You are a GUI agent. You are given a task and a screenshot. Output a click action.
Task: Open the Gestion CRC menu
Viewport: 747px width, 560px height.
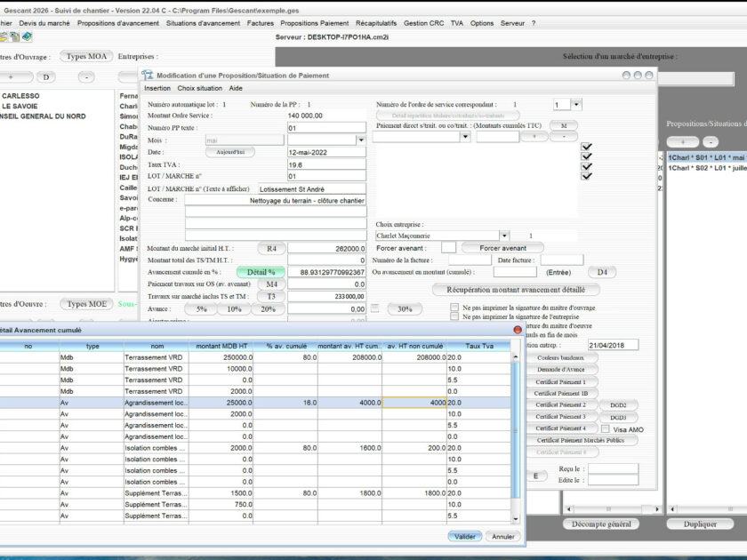[423, 23]
